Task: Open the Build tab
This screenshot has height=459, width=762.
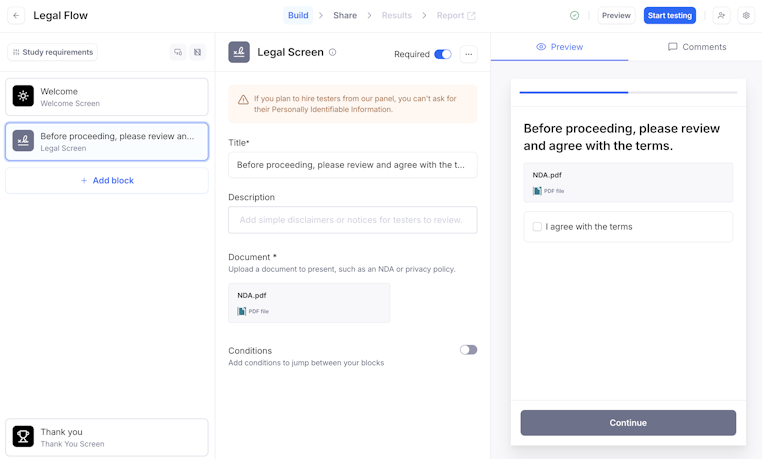Action: [298, 16]
